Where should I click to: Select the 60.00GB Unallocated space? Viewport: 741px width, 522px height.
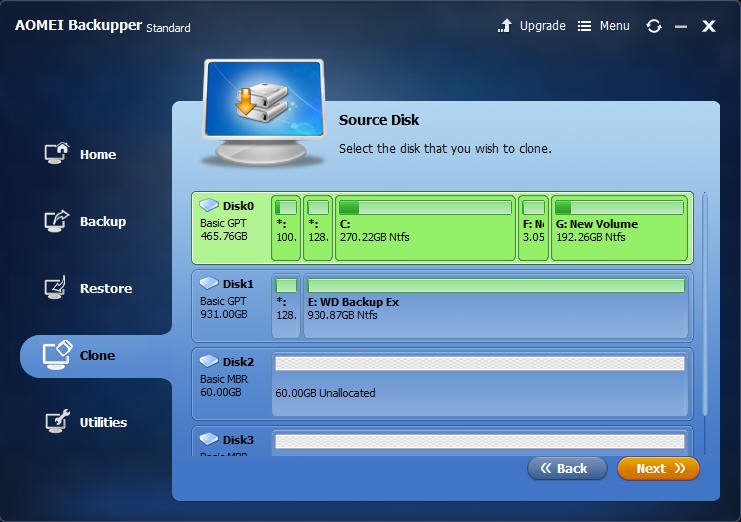(480, 384)
